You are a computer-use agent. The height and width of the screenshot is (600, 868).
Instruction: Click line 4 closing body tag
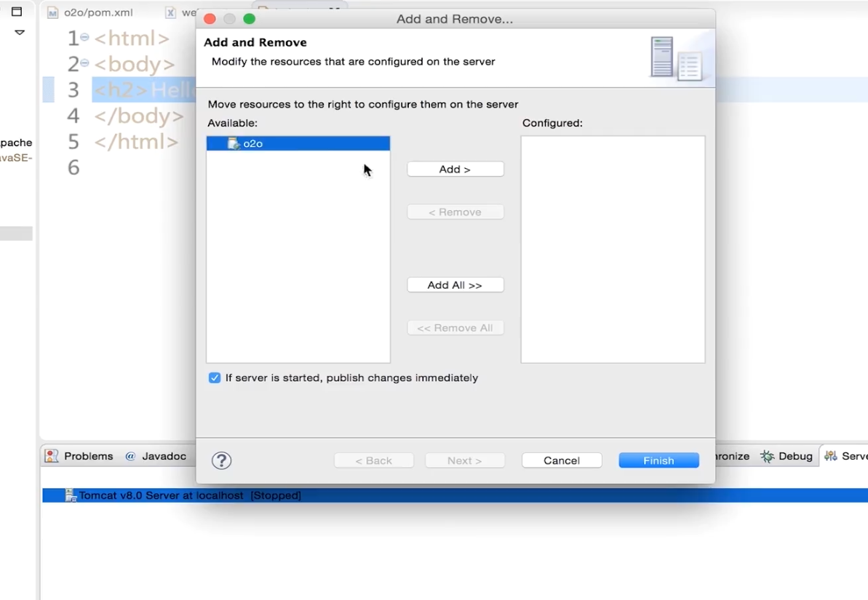138,116
